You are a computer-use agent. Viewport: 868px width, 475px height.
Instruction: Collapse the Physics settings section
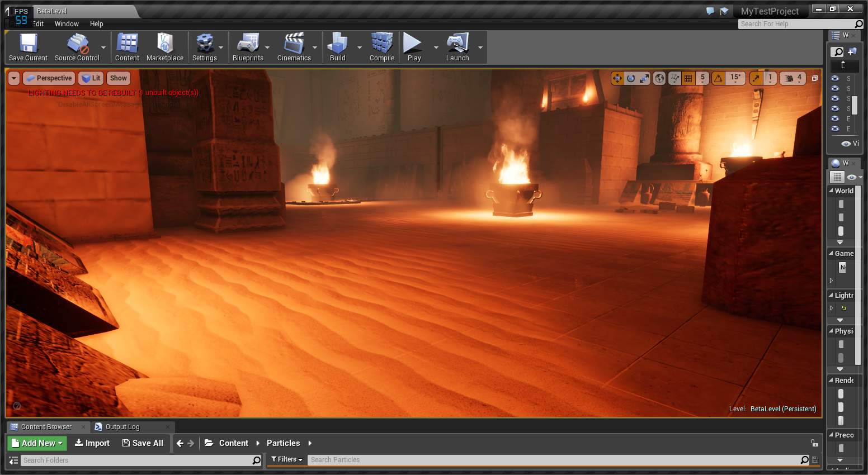(831, 331)
